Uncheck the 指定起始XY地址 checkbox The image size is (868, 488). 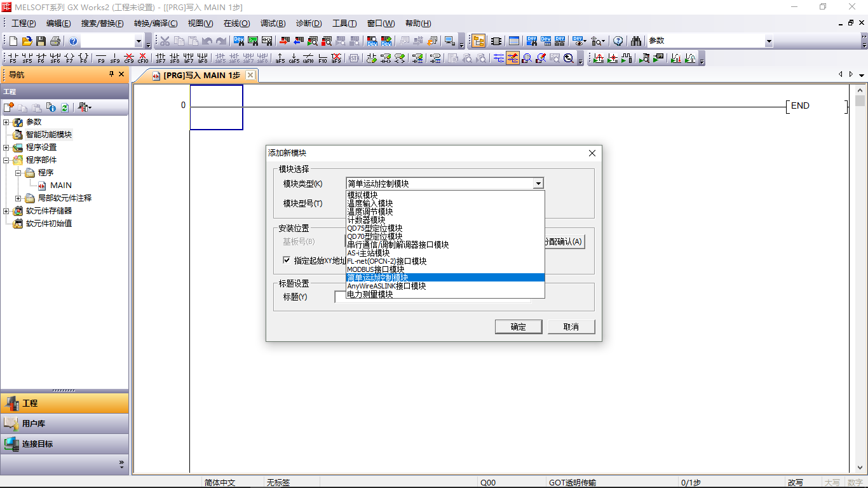[287, 261]
